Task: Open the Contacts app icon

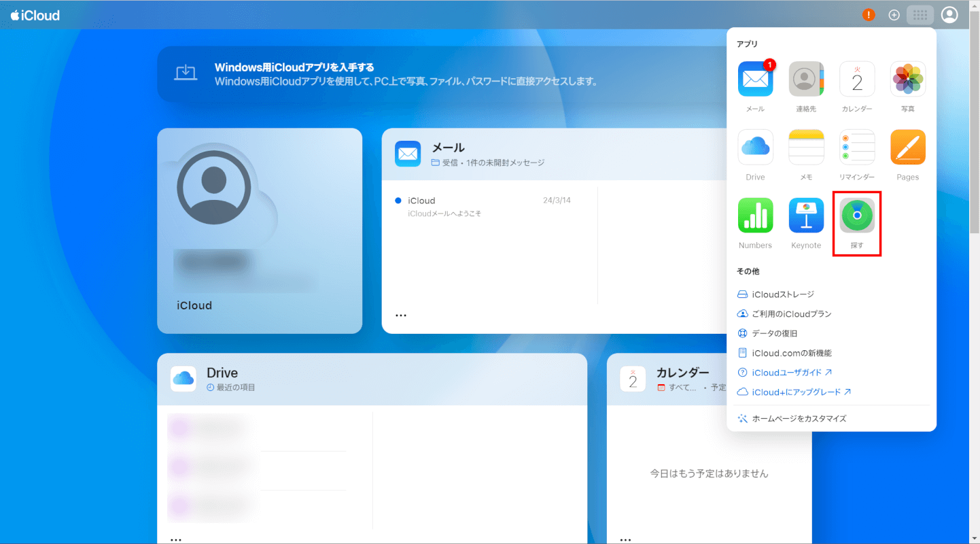Action: point(806,79)
